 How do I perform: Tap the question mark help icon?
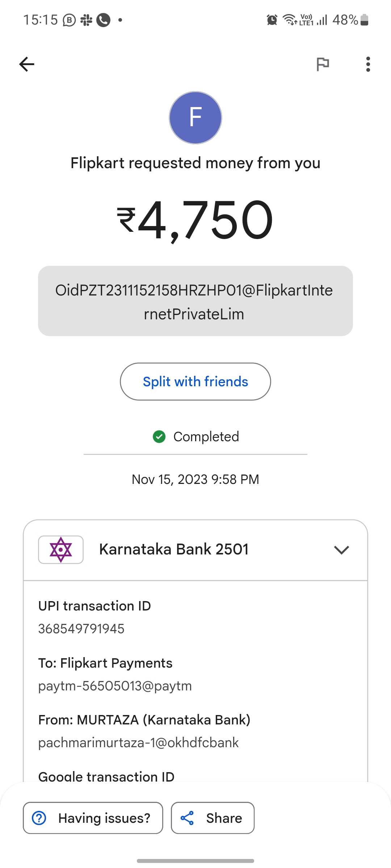pyautogui.click(x=39, y=818)
